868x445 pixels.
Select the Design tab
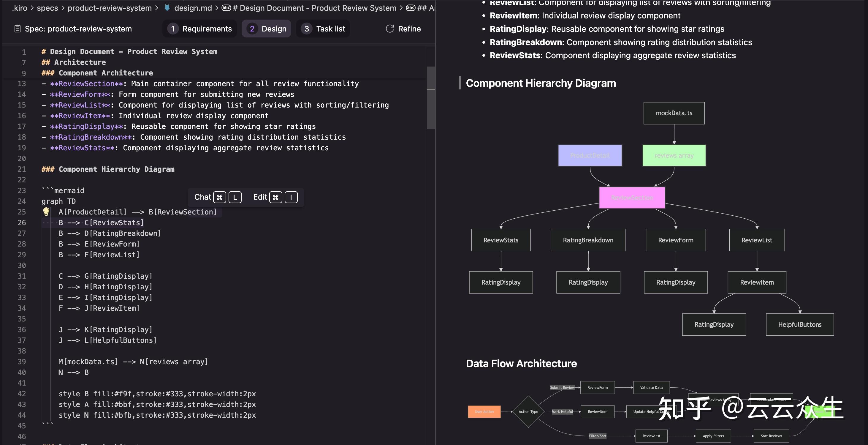click(x=274, y=29)
